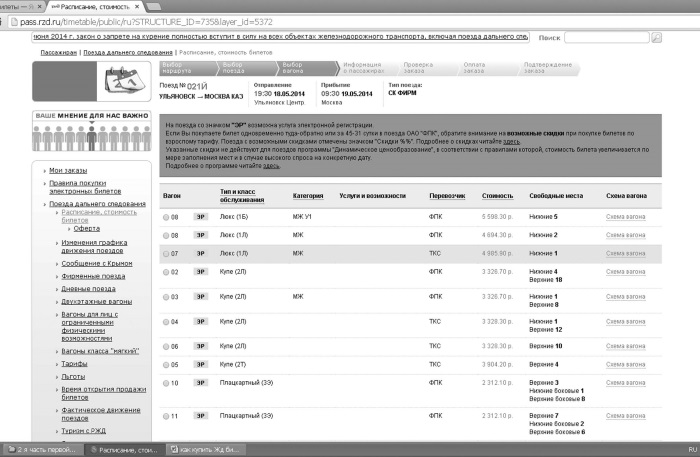Switch to как купить Жд би... taskbar window
The height and width of the screenshot is (457, 700).
pos(205,449)
